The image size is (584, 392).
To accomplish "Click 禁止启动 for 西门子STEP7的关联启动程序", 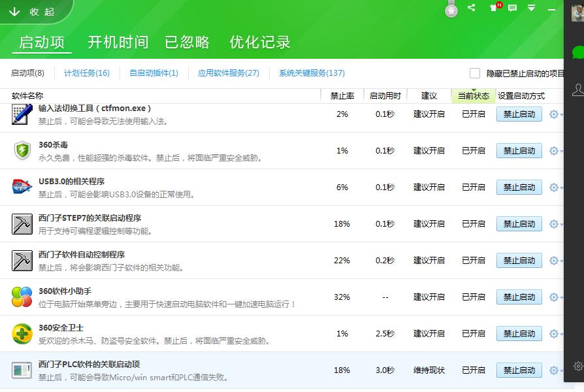I will tap(519, 223).
